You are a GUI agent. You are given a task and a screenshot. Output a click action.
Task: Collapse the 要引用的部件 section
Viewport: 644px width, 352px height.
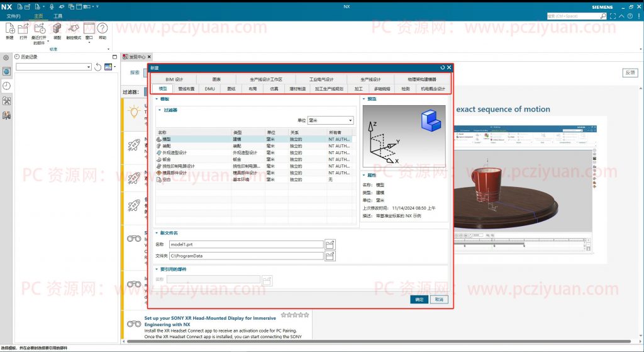click(x=157, y=270)
